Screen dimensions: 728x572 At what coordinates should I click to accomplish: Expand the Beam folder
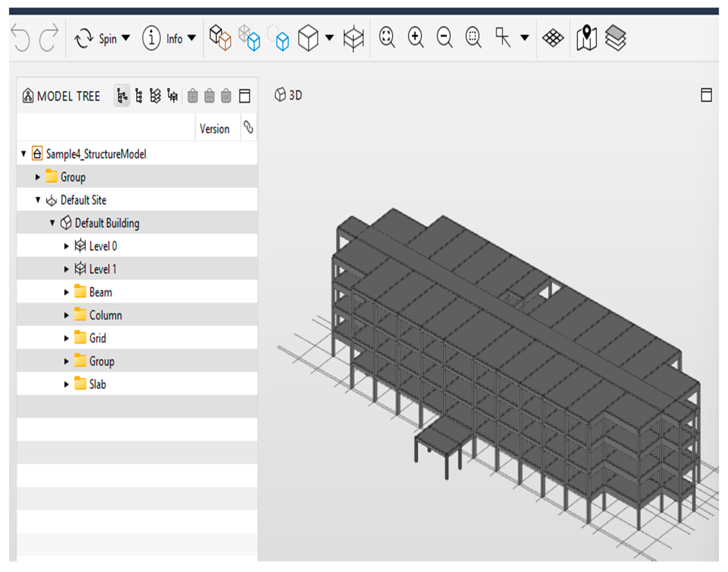[66, 292]
